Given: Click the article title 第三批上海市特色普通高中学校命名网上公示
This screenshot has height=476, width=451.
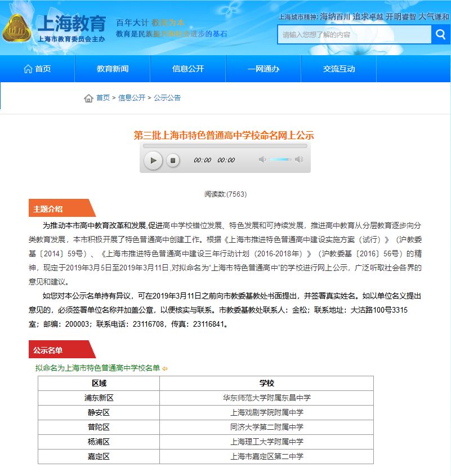Looking at the screenshot, I should click(225, 134).
